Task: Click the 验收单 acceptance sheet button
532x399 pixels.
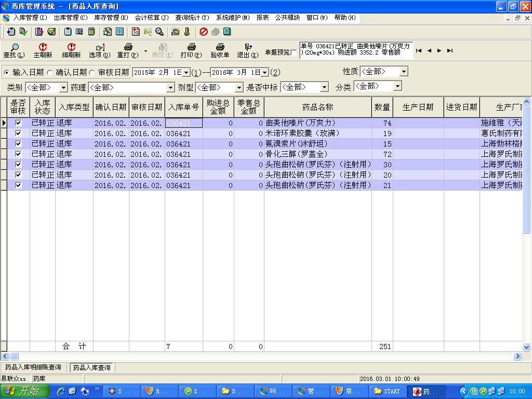Action: [220, 50]
